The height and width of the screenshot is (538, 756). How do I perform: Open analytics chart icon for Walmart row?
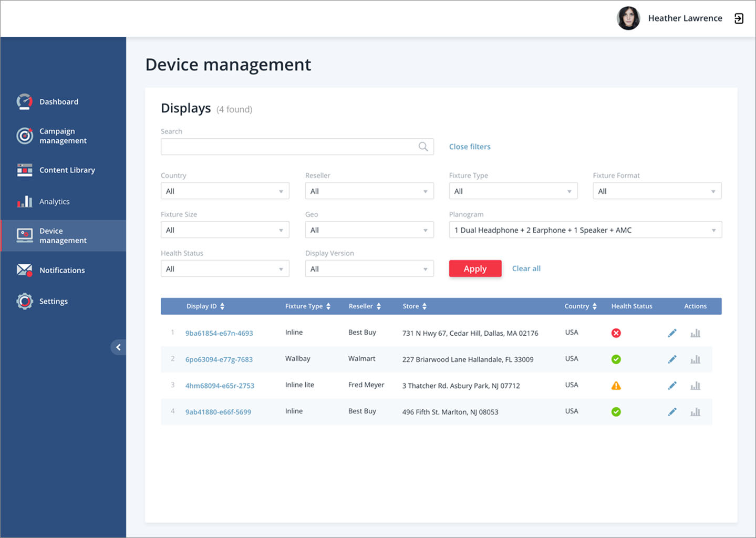[695, 359]
